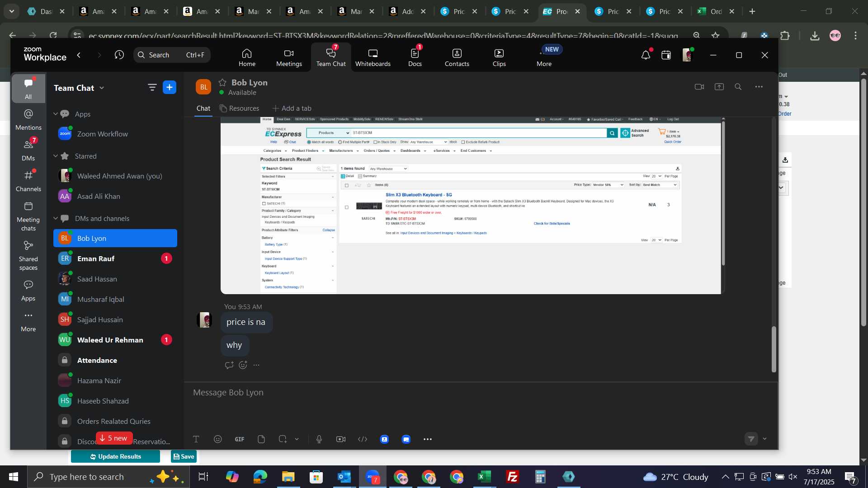Open Zoom history clock icon

[119, 55]
